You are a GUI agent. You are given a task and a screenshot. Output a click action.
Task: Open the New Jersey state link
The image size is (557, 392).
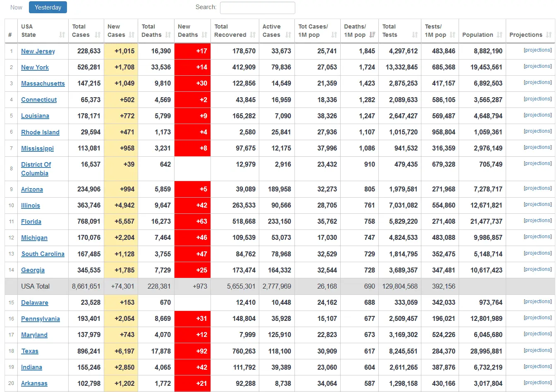click(38, 51)
